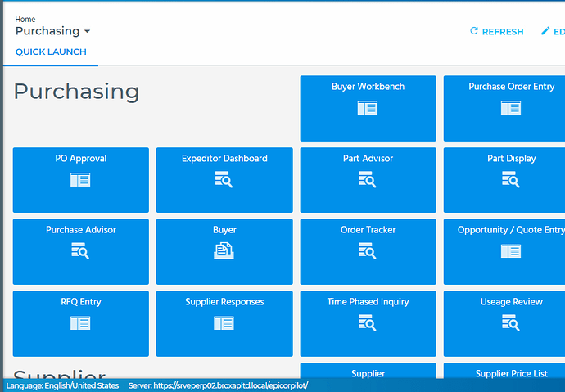
Task: Select the QUICK LAUNCH tab
Action: pyautogui.click(x=51, y=52)
